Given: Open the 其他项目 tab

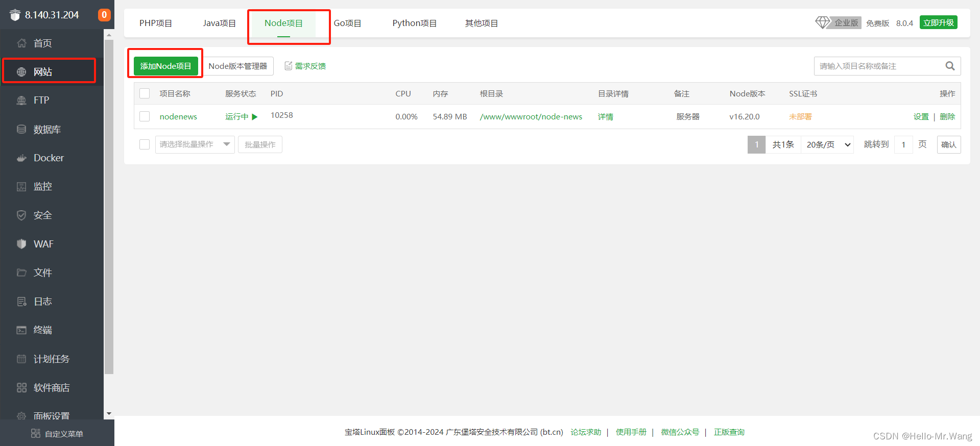Looking at the screenshot, I should point(482,23).
